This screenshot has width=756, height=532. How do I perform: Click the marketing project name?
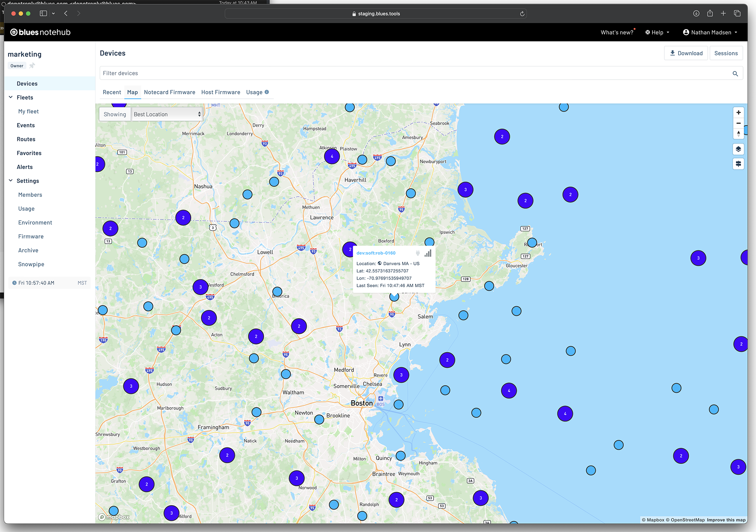(x=25, y=54)
